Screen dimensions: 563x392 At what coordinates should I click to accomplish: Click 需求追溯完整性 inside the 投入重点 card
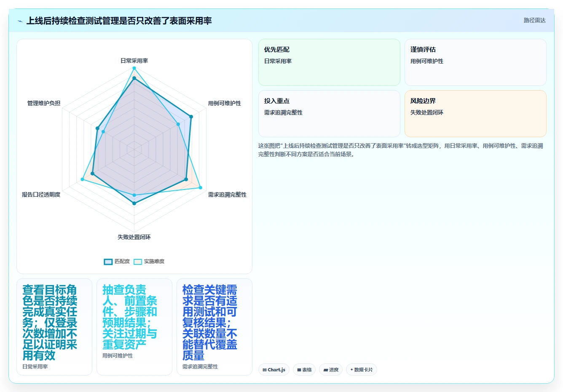[283, 112]
